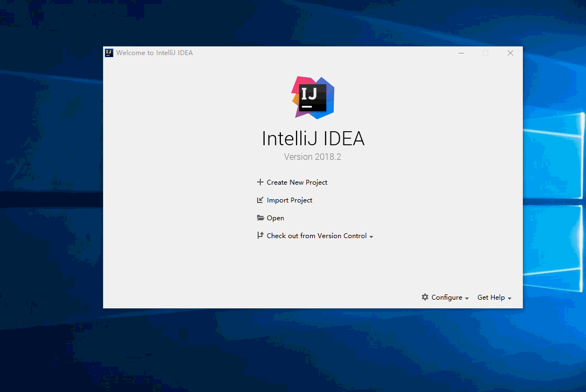Image resolution: width=586 pixels, height=392 pixels.
Task: Click the Version 2018.2 text
Action: pyautogui.click(x=312, y=157)
